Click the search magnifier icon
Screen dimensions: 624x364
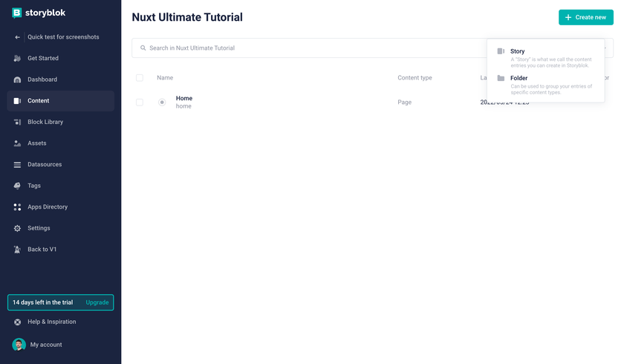point(143,48)
